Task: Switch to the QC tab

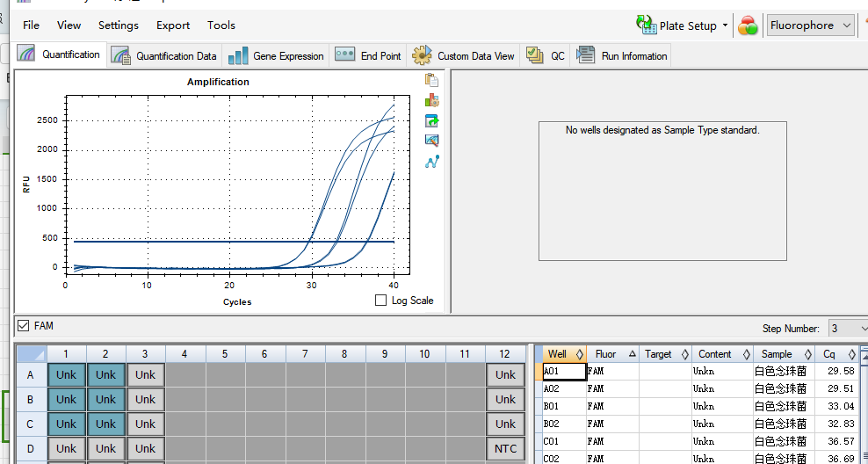Action: (x=546, y=56)
